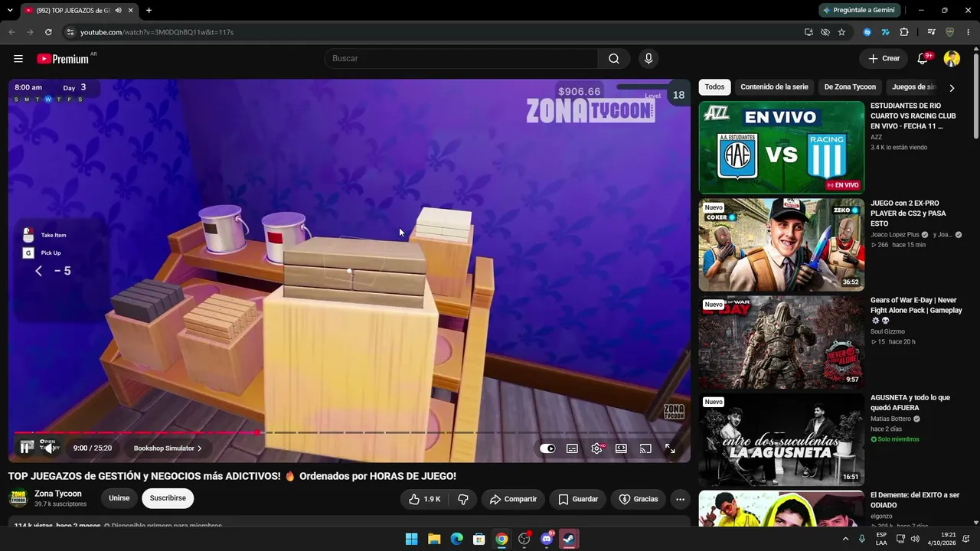Open Steam from the taskbar

pyautogui.click(x=569, y=539)
